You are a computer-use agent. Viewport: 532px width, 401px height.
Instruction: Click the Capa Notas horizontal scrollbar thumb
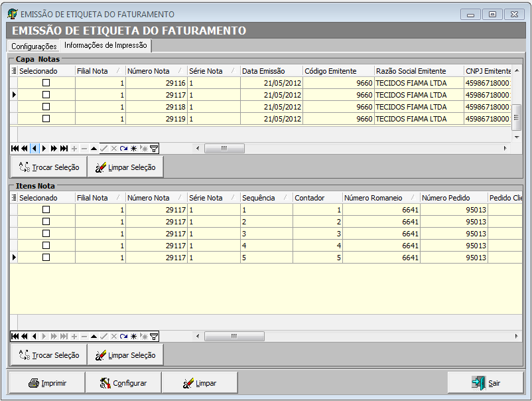tap(224, 149)
